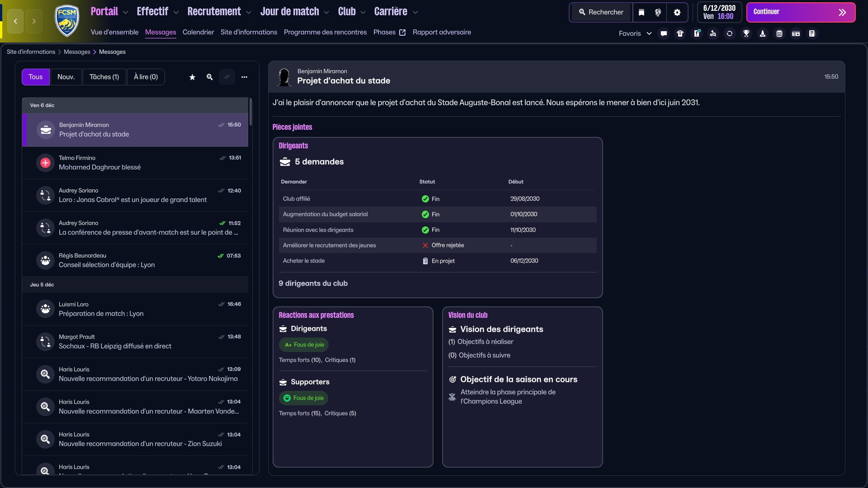
Task: Open the Mohamed Daghrour blessé message
Action: point(135,163)
